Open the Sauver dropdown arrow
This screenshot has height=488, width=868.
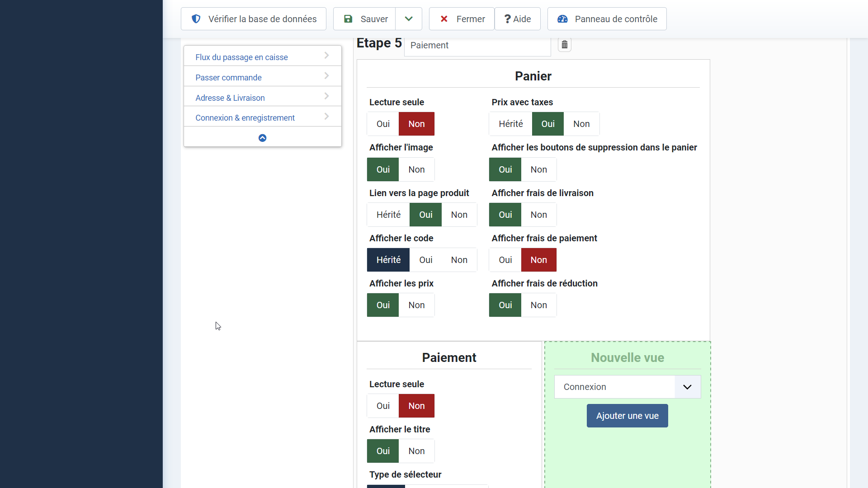(409, 19)
